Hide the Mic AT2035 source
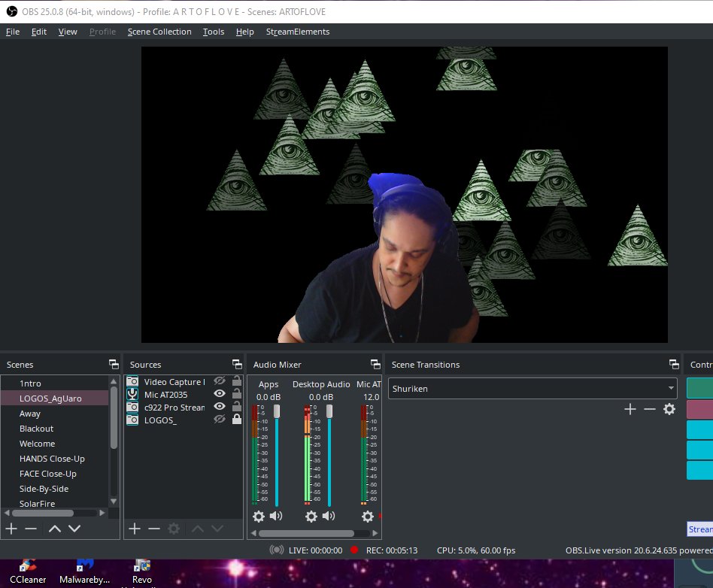713x588 pixels. click(x=220, y=393)
